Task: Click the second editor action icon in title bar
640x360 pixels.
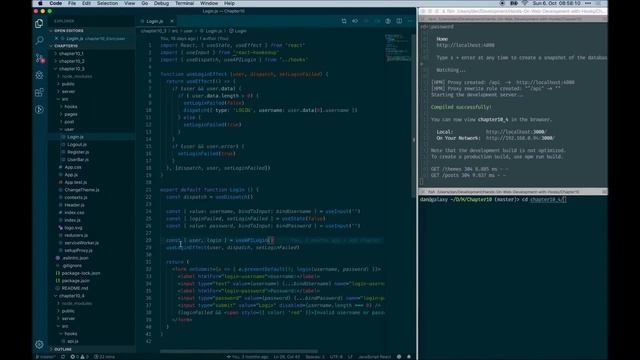Action: point(355,21)
